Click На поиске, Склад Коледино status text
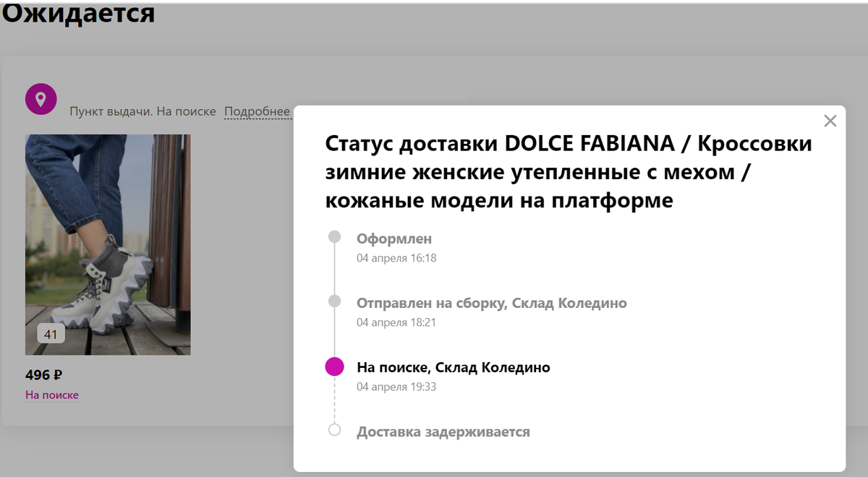 (x=454, y=367)
